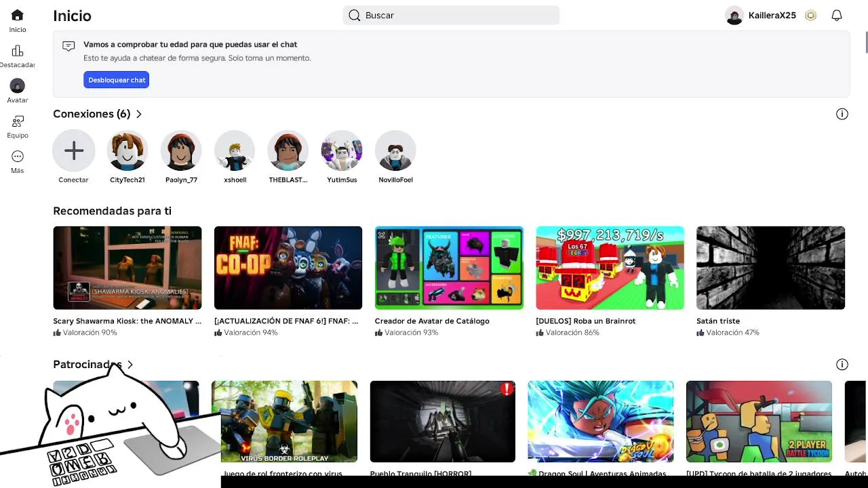This screenshot has width=868, height=488.
Task: Open the KailleraX25 username link
Action: click(772, 15)
